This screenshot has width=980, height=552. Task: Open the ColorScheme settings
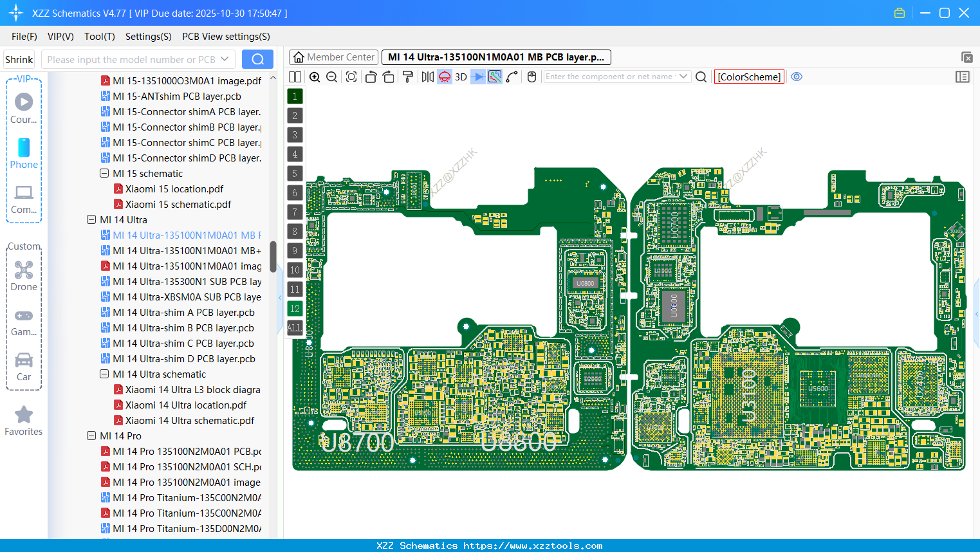coord(748,77)
